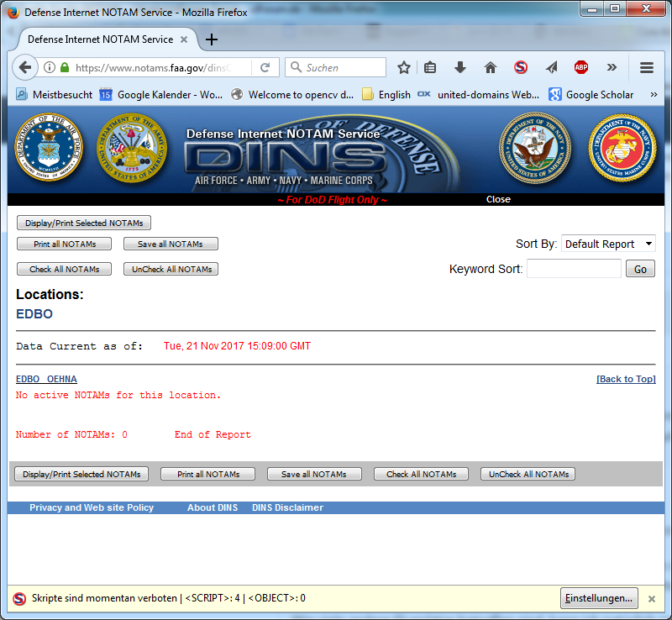Open site information icon in address bar
The height and width of the screenshot is (620, 672).
pos(50,67)
